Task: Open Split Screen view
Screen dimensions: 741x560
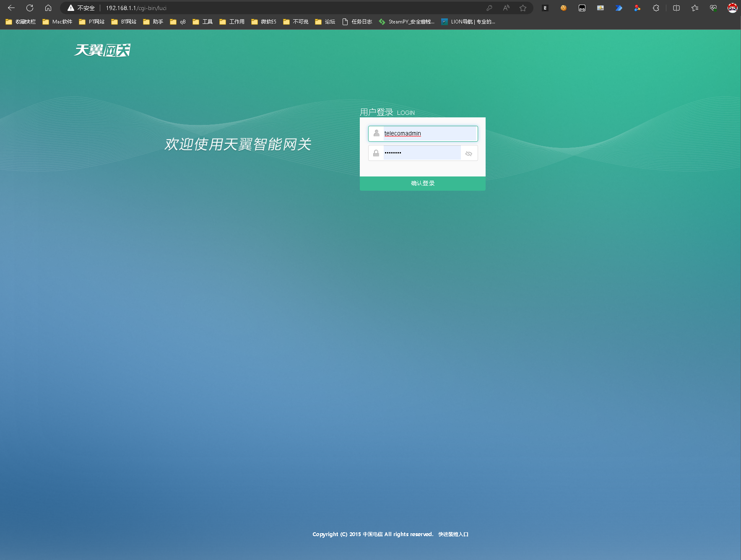Action: tap(676, 8)
